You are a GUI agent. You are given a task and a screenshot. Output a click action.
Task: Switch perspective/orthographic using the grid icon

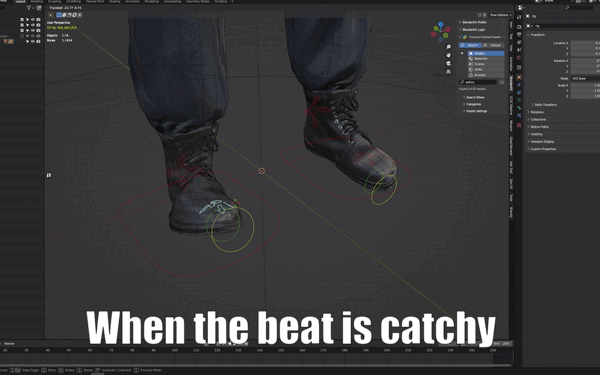(x=448, y=72)
